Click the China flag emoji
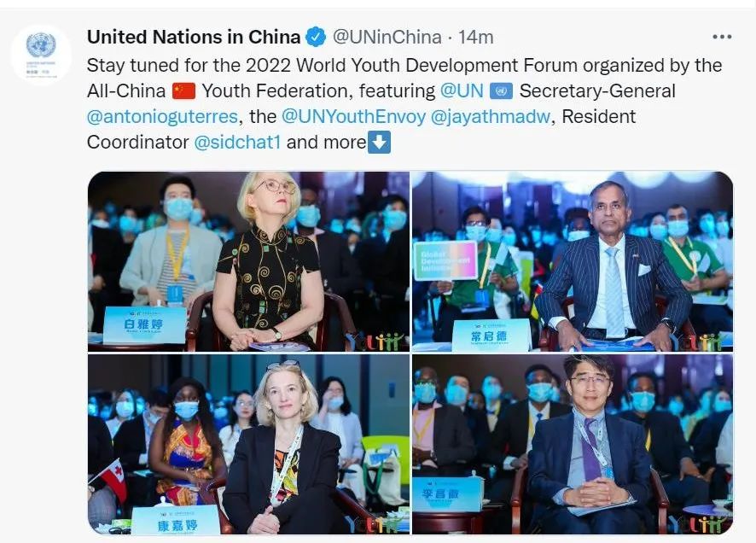 pos(183,91)
